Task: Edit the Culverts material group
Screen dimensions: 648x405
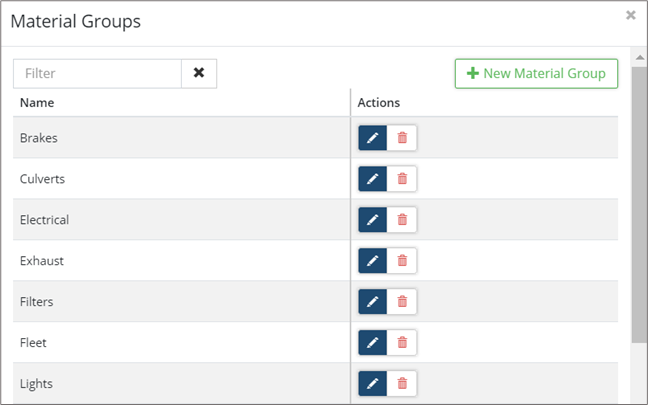Action: [x=372, y=179]
